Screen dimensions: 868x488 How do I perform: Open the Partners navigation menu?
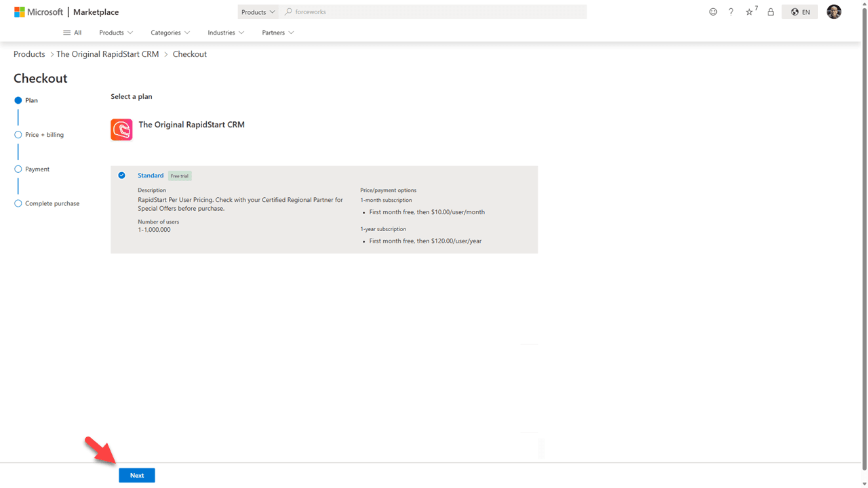[278, 33]
